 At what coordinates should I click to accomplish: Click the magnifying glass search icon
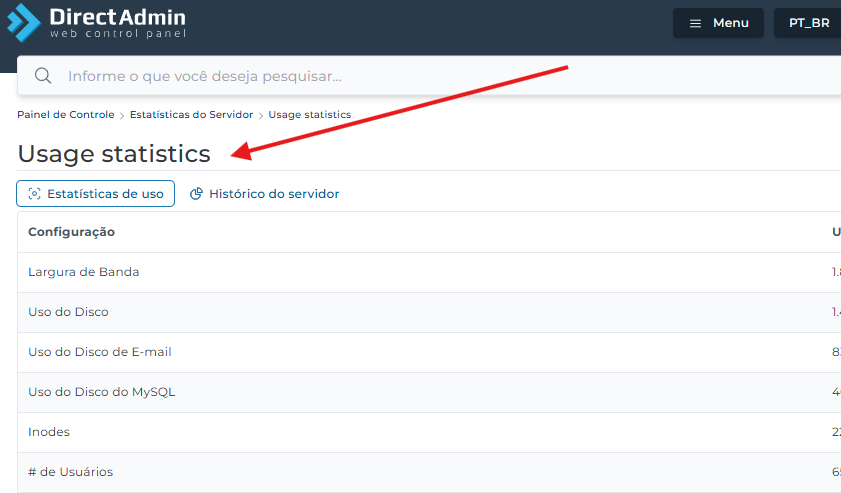point(43,76)
